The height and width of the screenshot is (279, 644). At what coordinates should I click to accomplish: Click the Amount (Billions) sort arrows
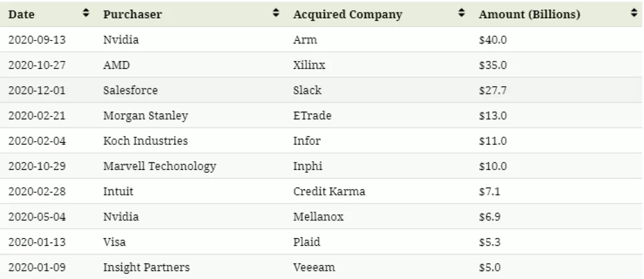(x=633, y=14)
